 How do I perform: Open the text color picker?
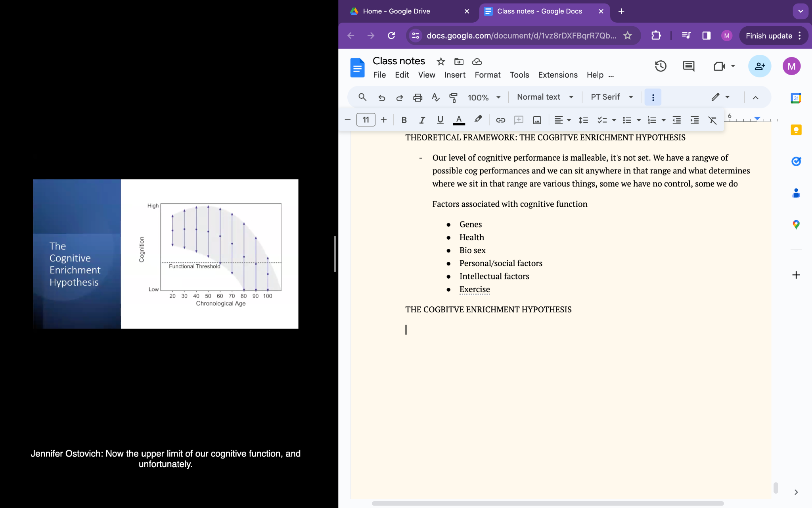click(x=459, y=120)
